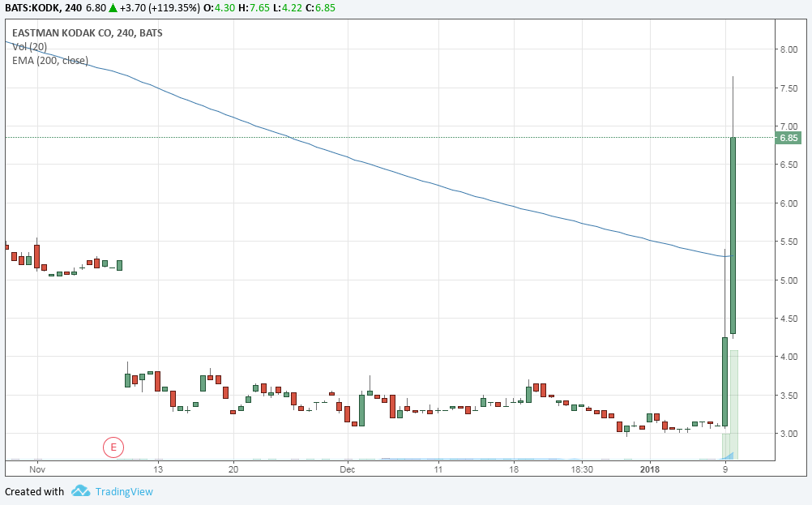Viewport: 812px width, 505px height.
Task: Click the 6.50 price axis label
Action: click(788, 165)
